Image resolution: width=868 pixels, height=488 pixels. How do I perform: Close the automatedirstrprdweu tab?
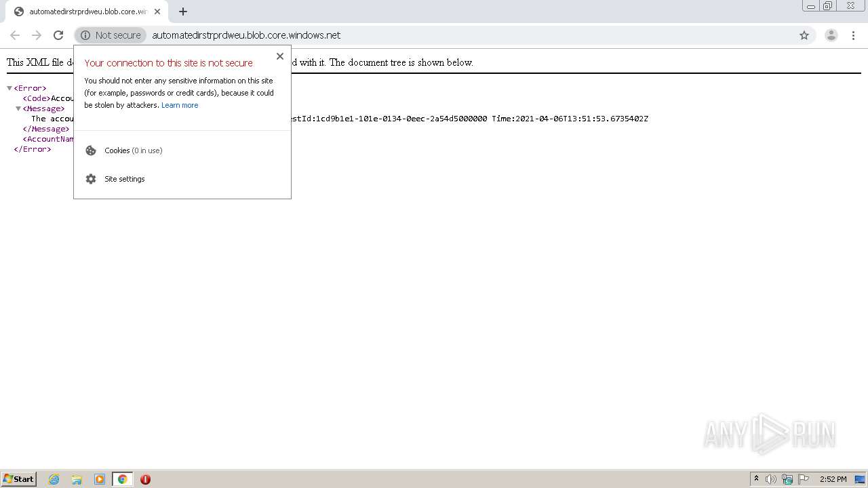click(157, 12)
